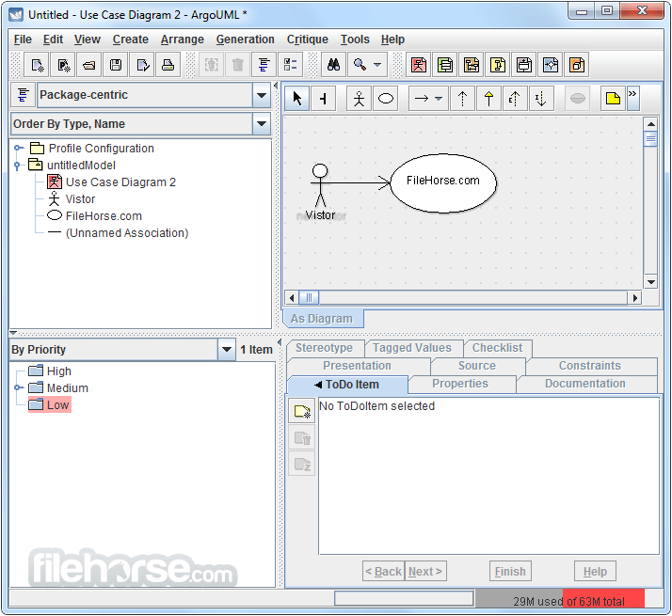Click the New ToDo Item icon
Screen dimensions: 672x616
click(x=302, y=412)
